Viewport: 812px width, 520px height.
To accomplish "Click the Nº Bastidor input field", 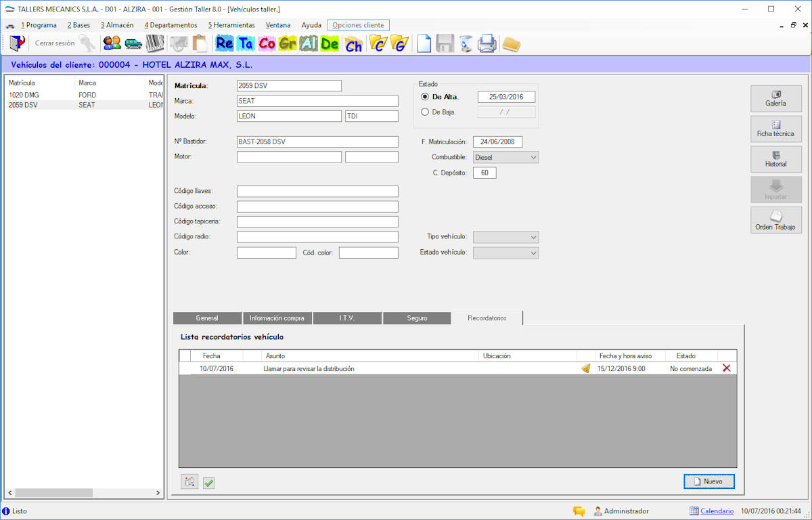I will tap(317, 142).
